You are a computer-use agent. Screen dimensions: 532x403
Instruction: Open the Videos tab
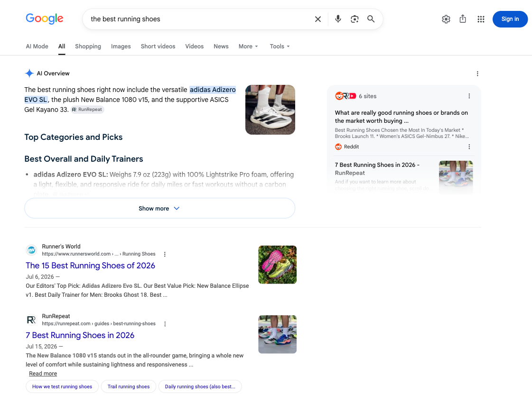coord(195,46)
